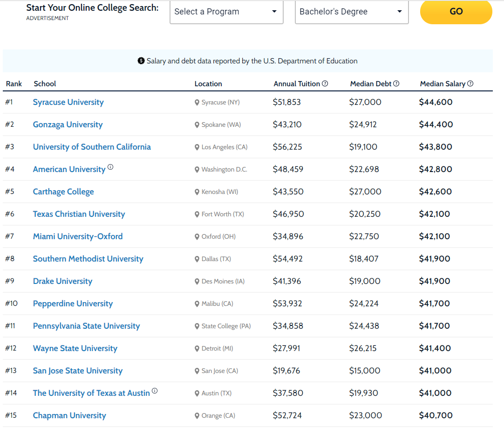Image resolution: width=504 pixels, height=428 pixels.
Task: Click the location pin for Fort Worth (TX)
Action: [x=197, y=214]
